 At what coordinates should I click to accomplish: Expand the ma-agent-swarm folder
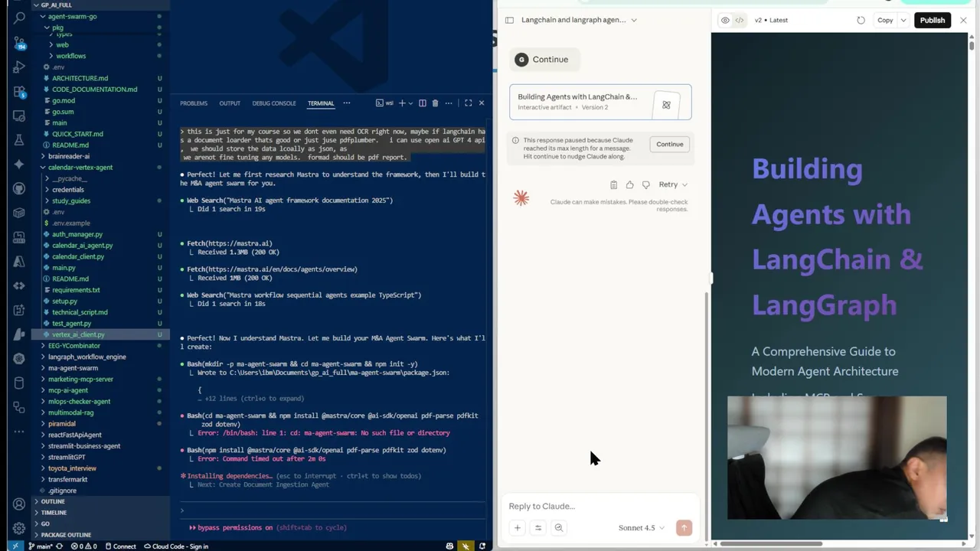[x=73, y=367]
